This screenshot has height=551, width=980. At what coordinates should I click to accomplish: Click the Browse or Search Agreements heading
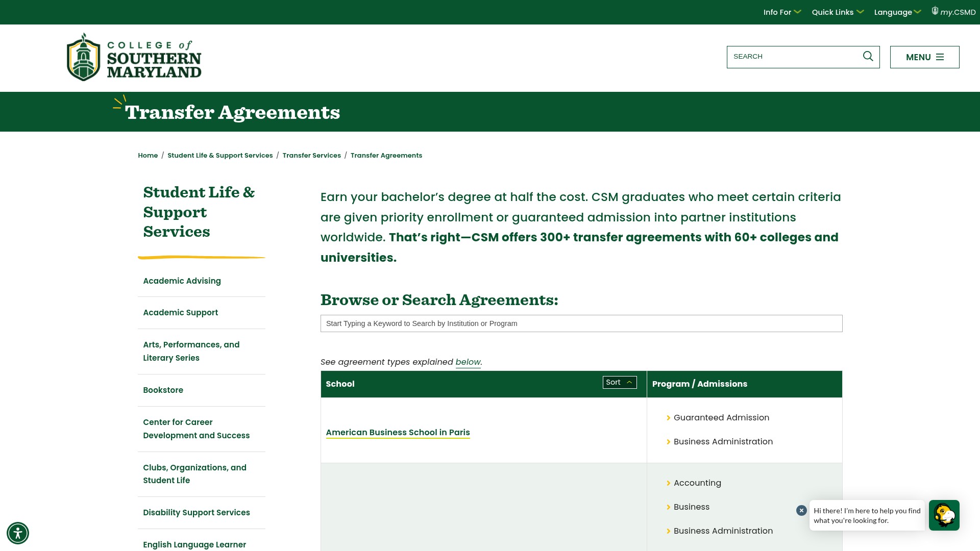pyautogui.click(x=439, y=300)
